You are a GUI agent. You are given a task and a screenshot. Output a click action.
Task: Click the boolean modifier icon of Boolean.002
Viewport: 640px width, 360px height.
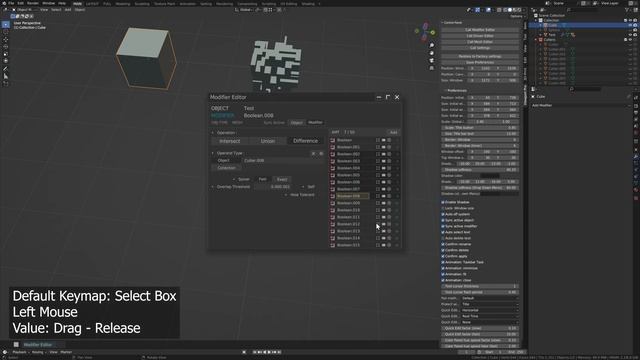(333, 154)
